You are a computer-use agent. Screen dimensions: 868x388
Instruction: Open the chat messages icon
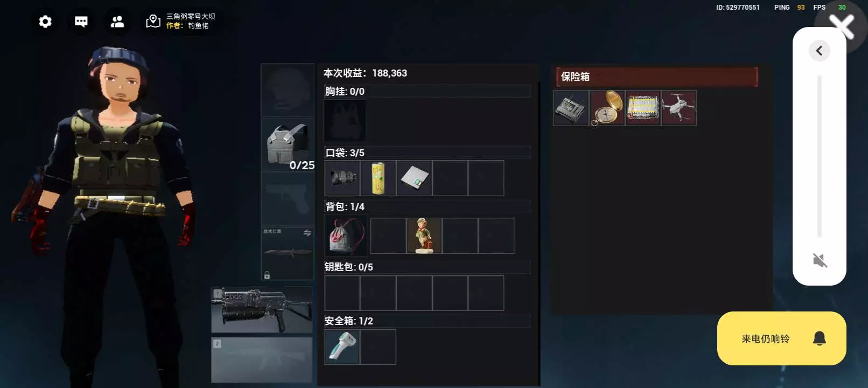click(x=81, y=22)
